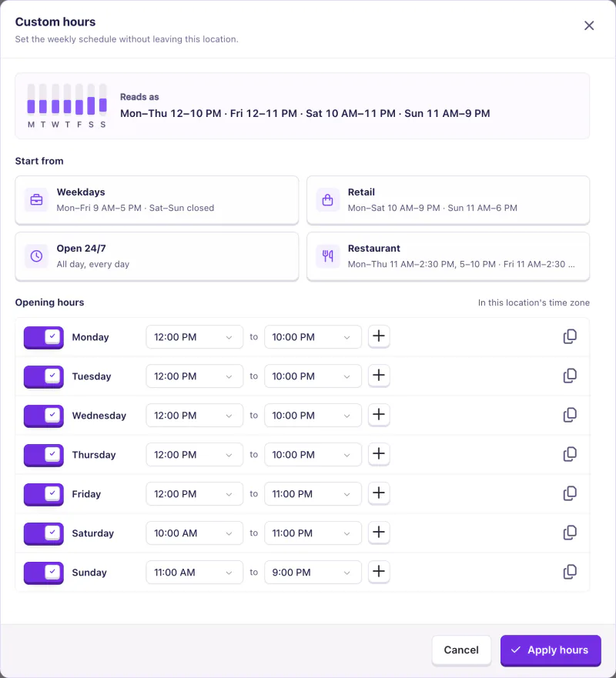The image size is (616, 678).
Task: Open Tuesday's closing time dropdown
Action: click(x=313, y=376)
